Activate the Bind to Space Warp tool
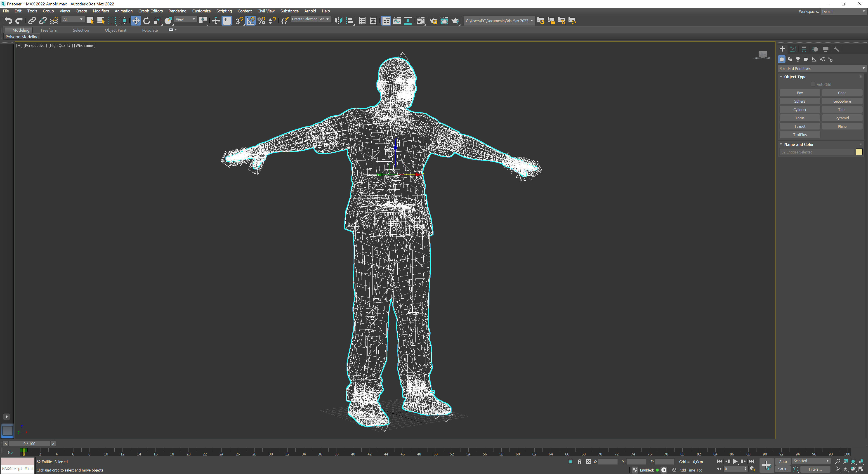This screenshot has width=868, height=474. [x=54, y=21]
